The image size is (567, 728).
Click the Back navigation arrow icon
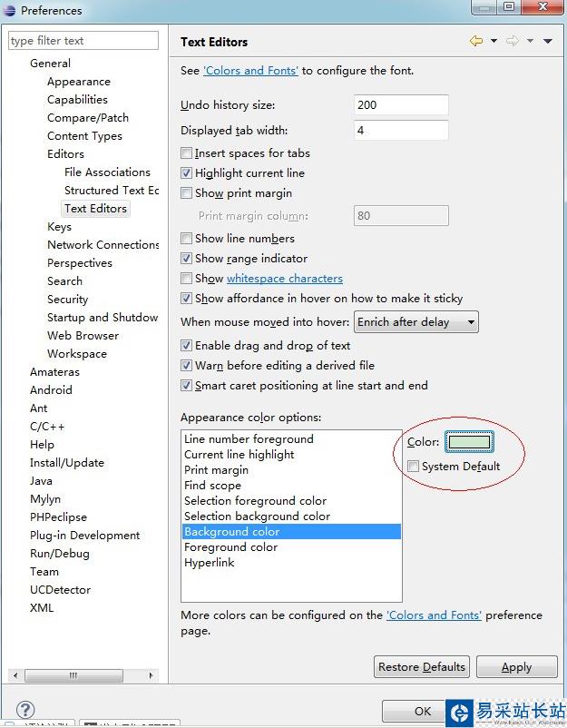[x=476, y=41]
